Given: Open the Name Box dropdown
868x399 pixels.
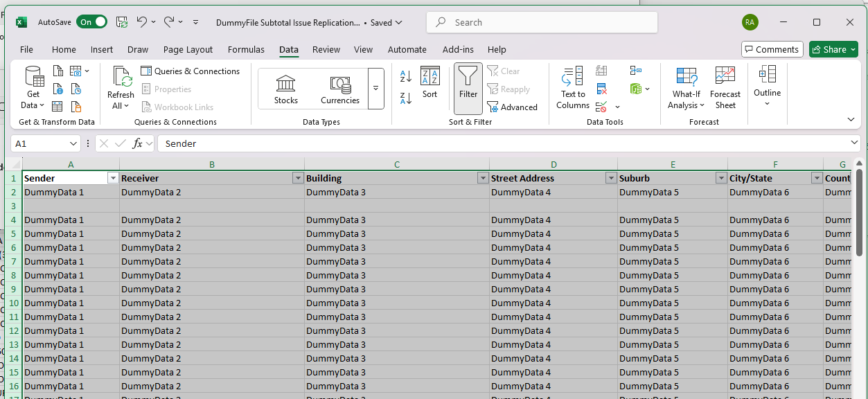Looking at the screenshot, I should pyautogui.click(x=73, y=143).
